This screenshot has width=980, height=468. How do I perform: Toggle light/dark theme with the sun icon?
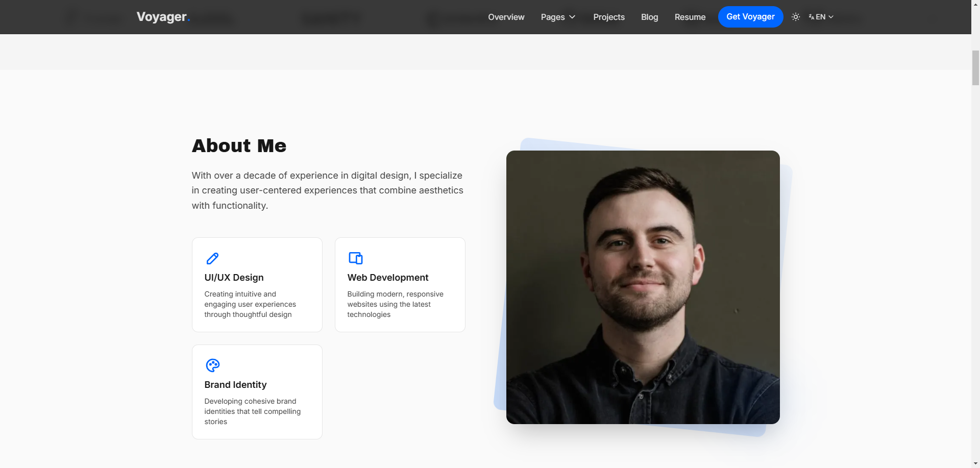pos(795,17)
